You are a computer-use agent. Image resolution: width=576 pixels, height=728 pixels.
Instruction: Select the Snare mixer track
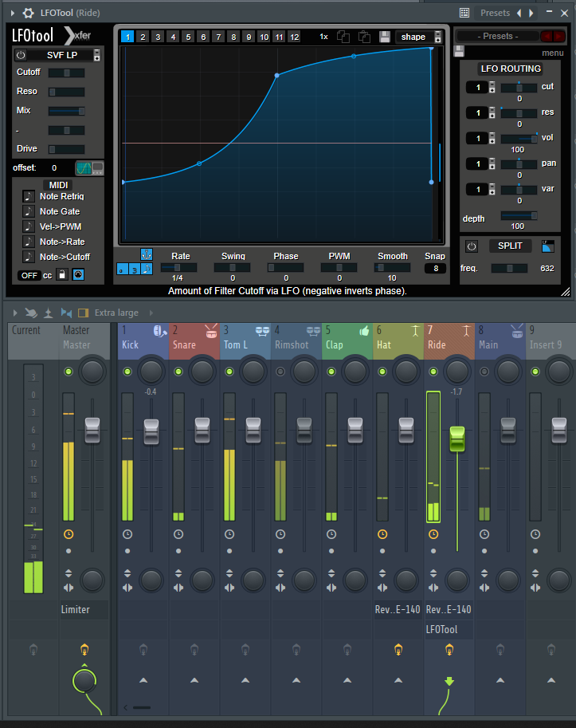[194, 340]
